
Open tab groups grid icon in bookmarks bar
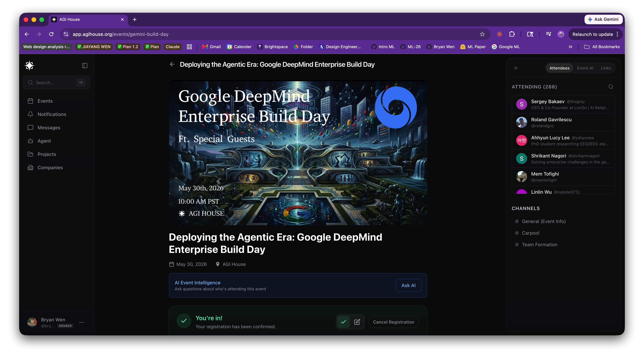click(189, 47)
